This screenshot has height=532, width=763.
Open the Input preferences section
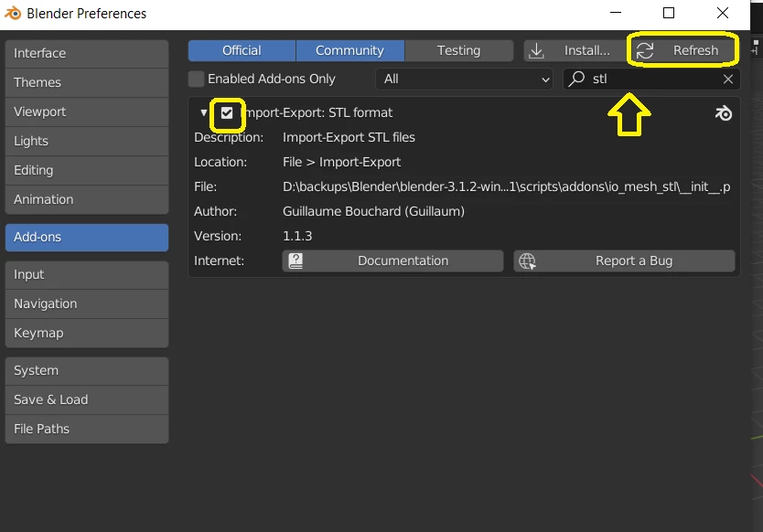coord(87,275)
